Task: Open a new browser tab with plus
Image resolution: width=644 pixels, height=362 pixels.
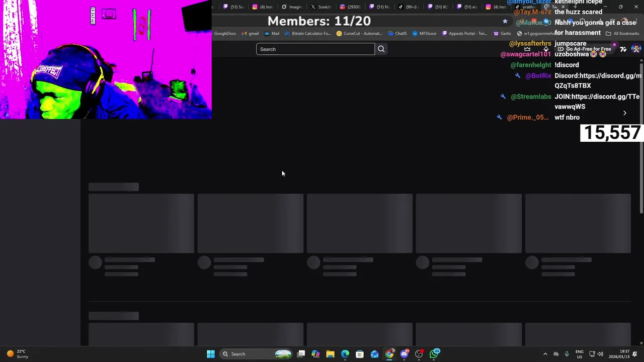Action: coord(575,7)
